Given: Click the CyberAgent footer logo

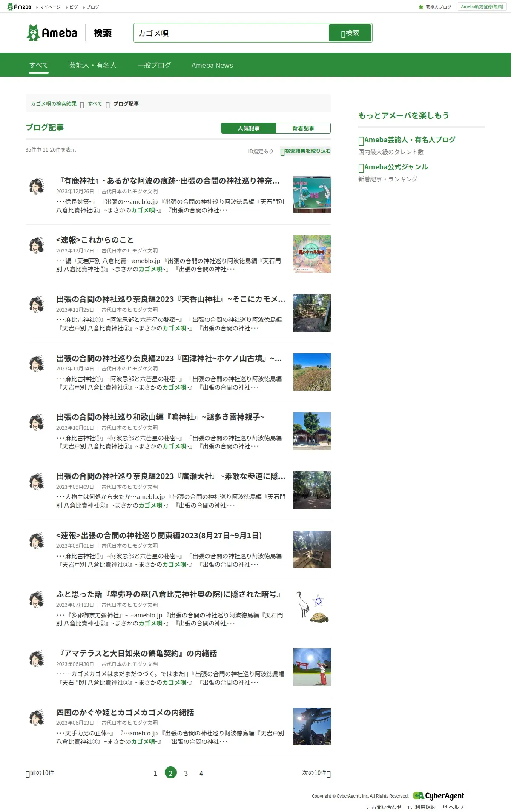Looking at the screenshot, I should 439,795.
